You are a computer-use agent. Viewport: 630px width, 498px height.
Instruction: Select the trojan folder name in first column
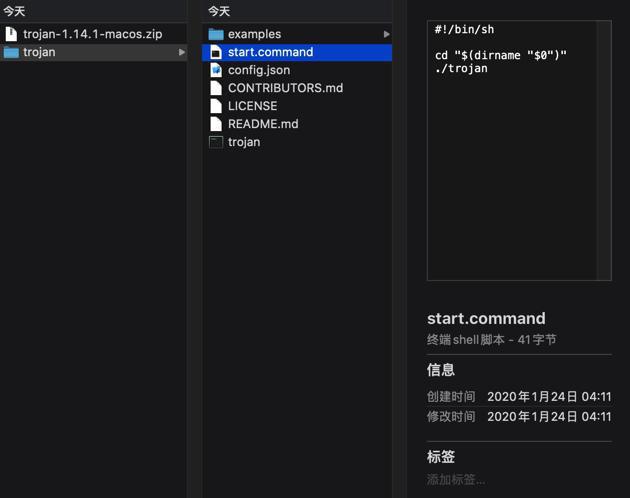point(39,52)
